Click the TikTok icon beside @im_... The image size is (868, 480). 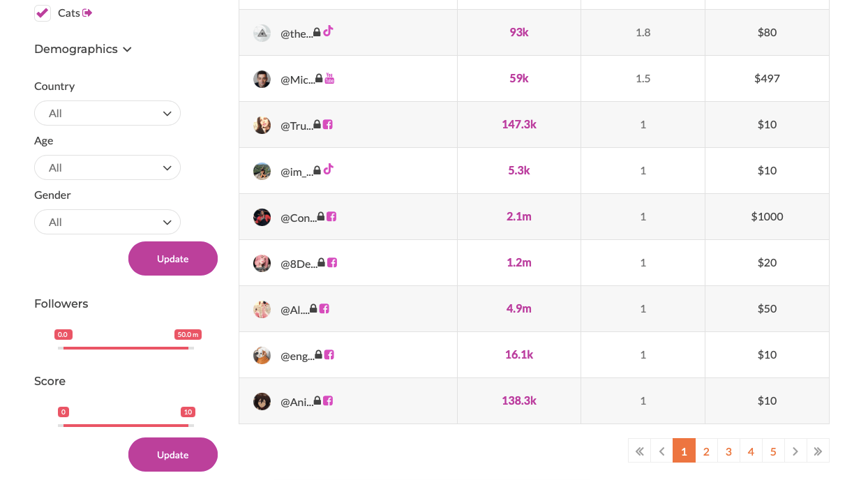[x=328, y=169]
